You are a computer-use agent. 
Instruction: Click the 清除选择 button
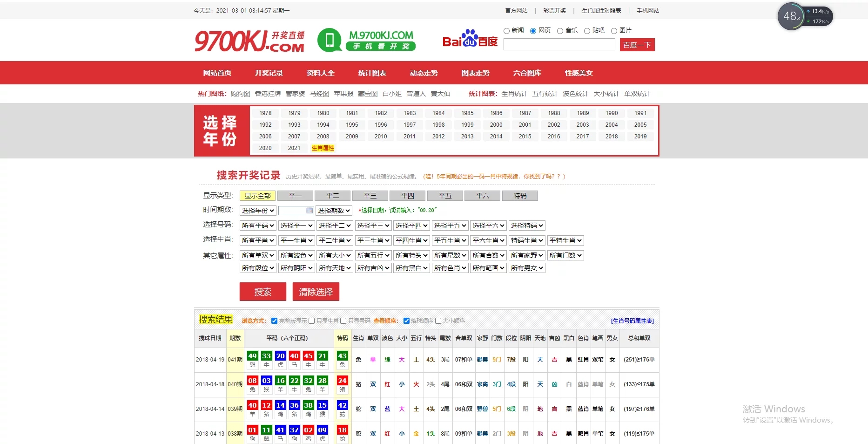[316, 292]
